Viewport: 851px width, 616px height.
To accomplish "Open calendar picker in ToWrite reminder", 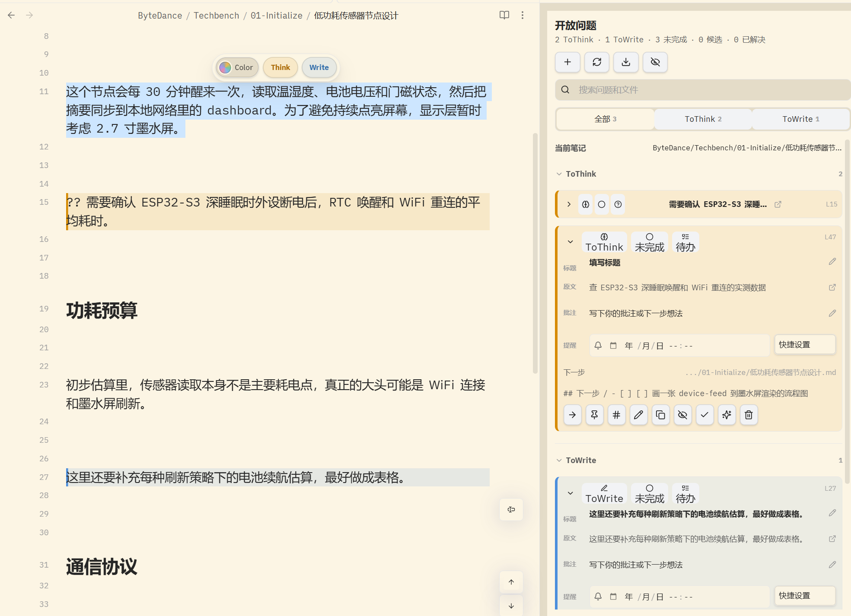I will click(x=613, y=597).
